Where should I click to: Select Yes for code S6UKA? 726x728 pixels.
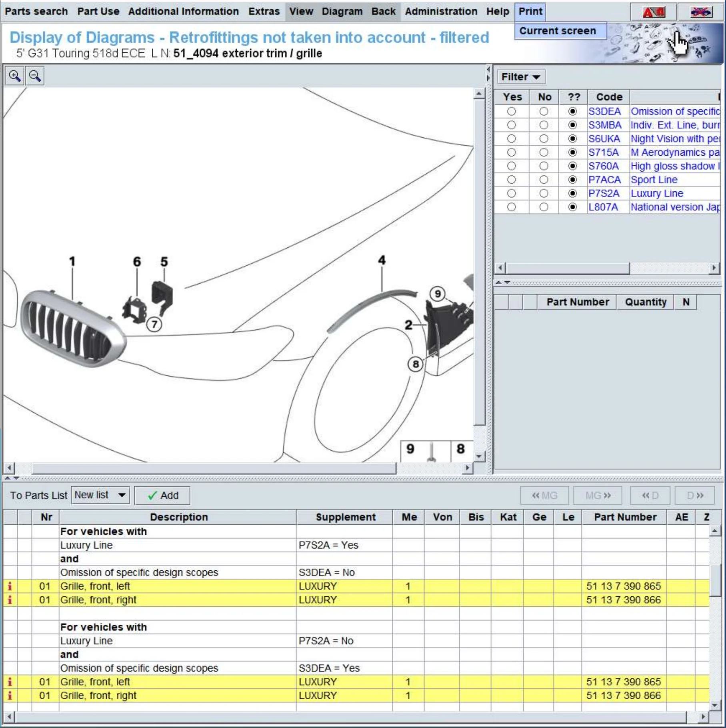[511, 139]
